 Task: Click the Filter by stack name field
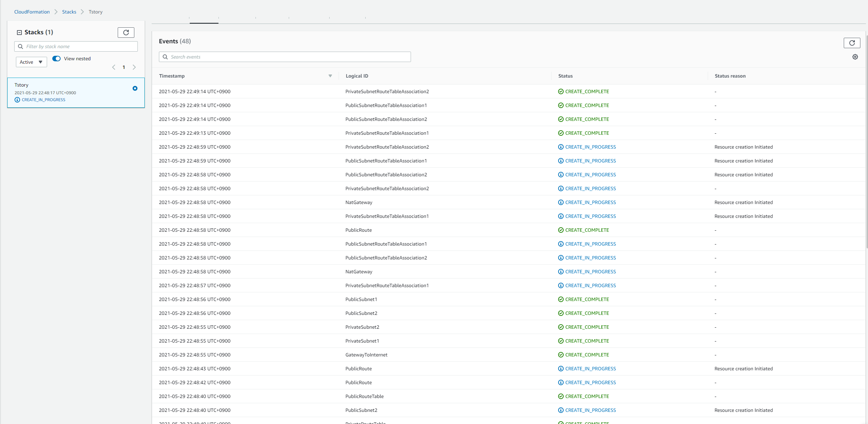point(80,46)
